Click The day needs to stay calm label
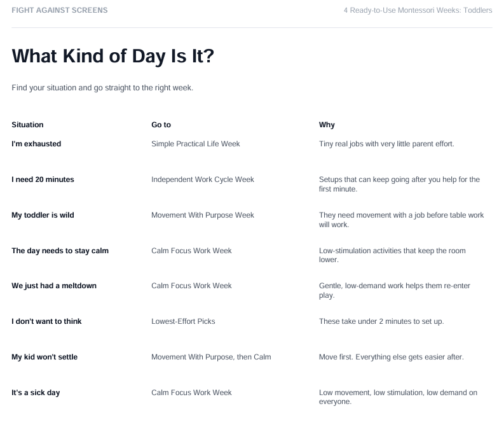The image size is (504, 425). click(60, 251)
